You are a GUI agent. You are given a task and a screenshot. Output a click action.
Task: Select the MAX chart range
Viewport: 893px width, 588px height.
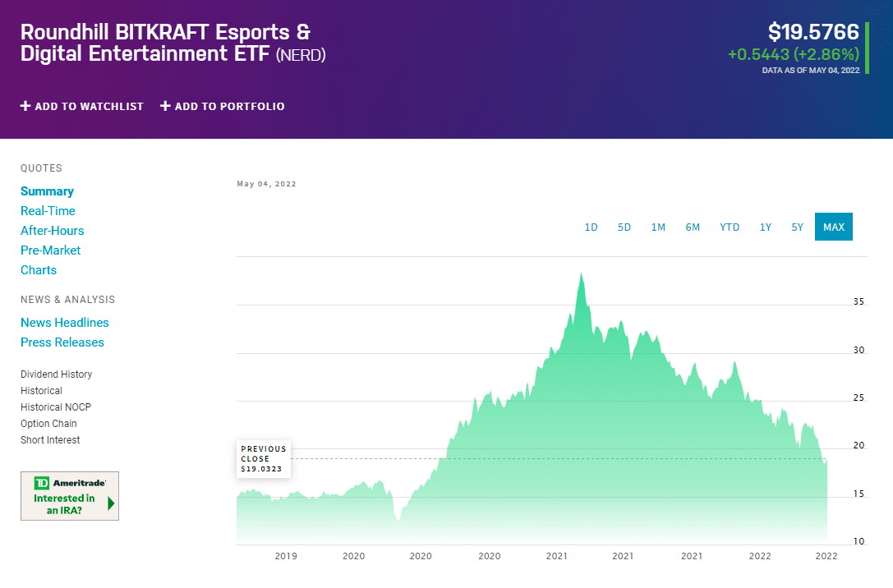pyautogui.click(x=834, y=227)
